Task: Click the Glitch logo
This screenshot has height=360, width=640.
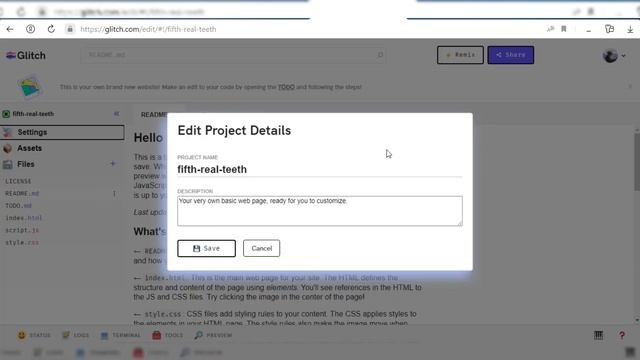Action: pyautogui.click(x=26, y=56)
